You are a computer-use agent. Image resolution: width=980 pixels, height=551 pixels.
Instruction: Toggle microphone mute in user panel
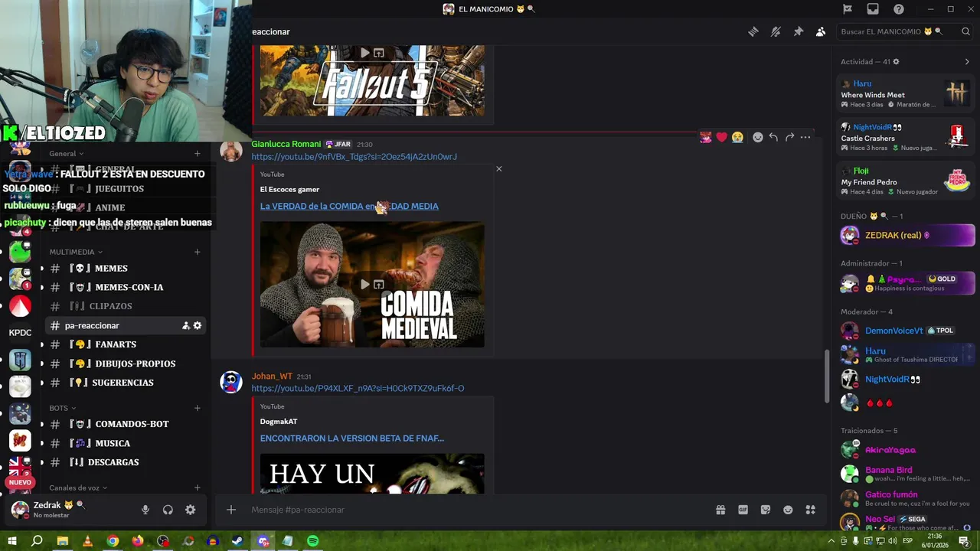(x=145, y=510)
